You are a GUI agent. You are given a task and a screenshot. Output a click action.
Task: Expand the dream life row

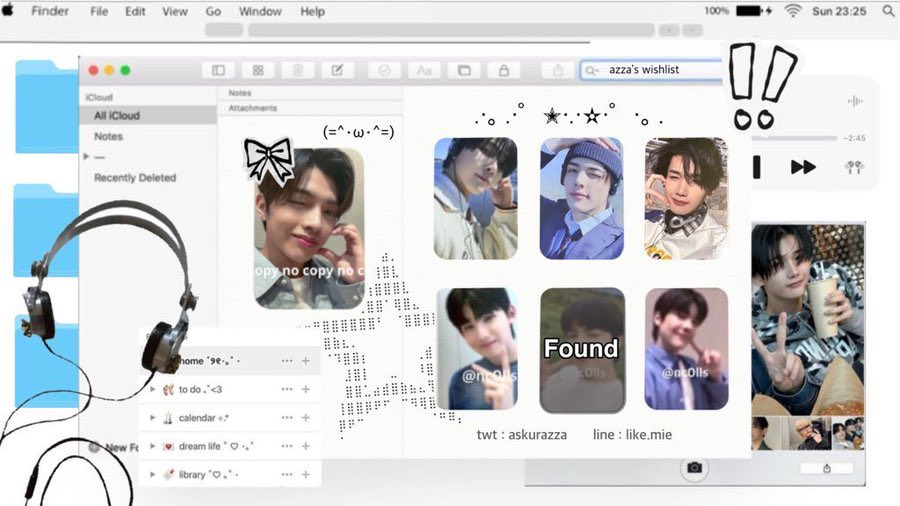(153, 446)
